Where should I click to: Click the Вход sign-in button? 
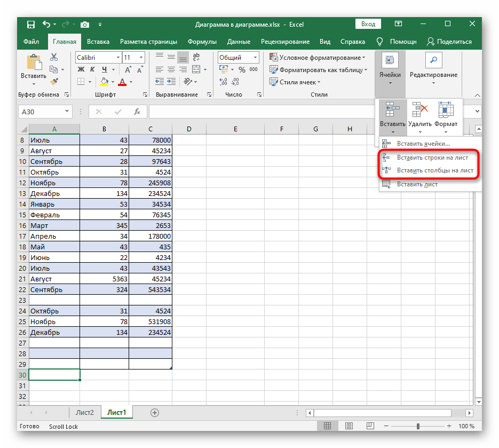point(368,24)
